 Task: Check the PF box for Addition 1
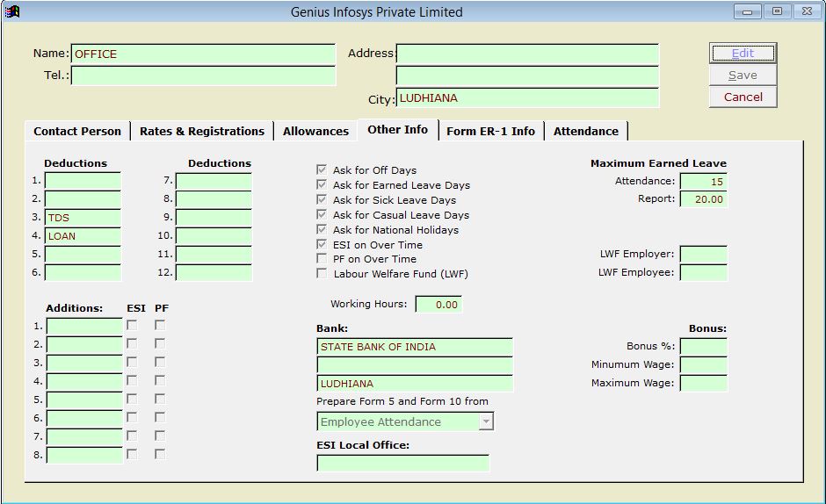[x=160, y=326]
